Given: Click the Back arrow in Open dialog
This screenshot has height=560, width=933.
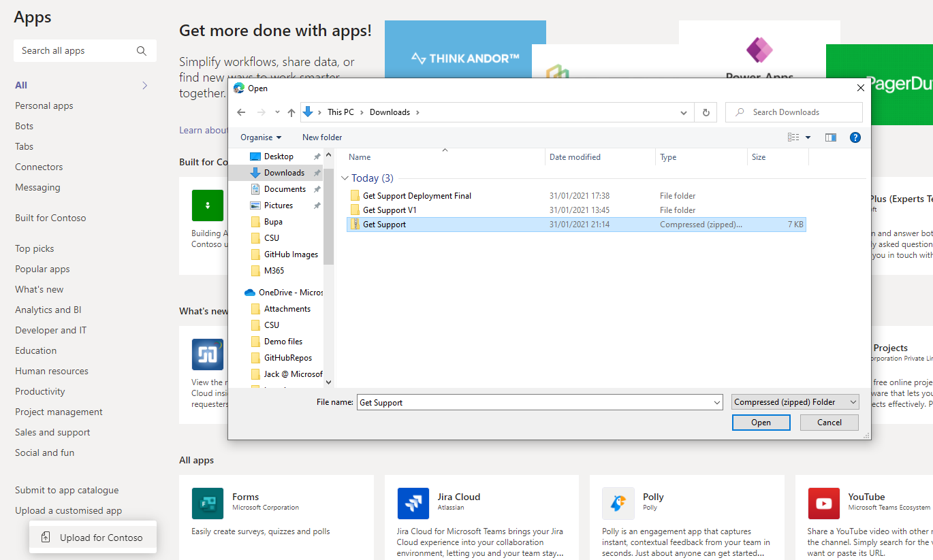Looking at the screenshot, I should click(240, 112).
